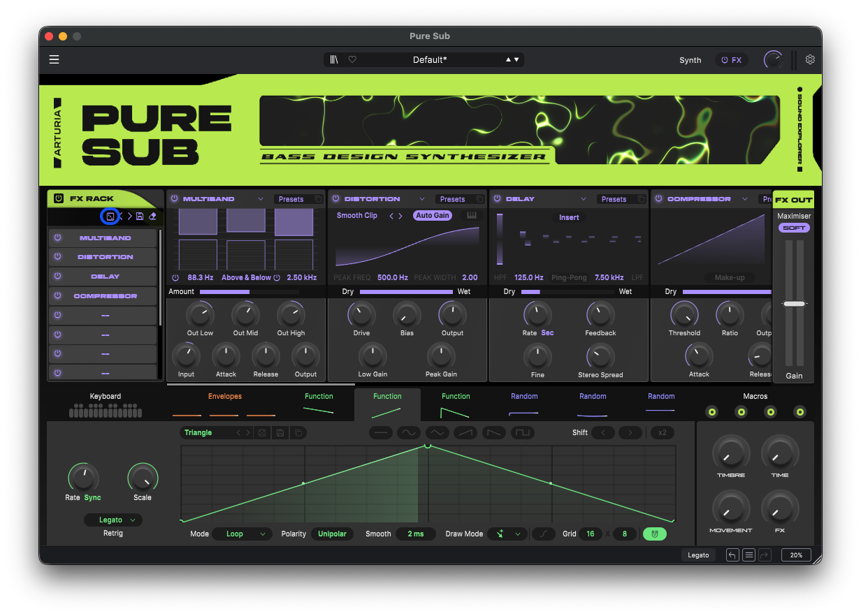Image resolution: width=861 pixels, height=616 pixels.
Task: Select the curve draw tool icon
Action: click(543, 534)
